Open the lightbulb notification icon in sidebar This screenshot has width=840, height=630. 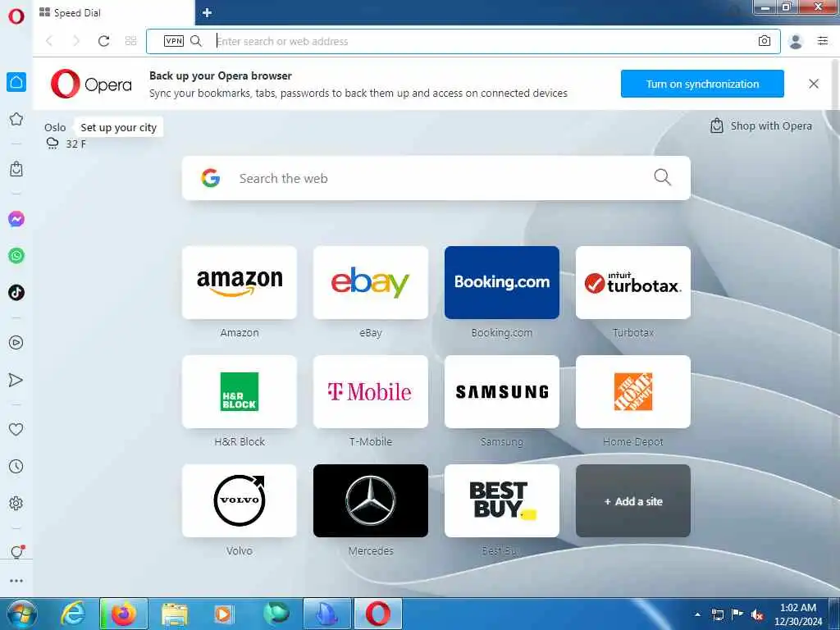point(17,552)
